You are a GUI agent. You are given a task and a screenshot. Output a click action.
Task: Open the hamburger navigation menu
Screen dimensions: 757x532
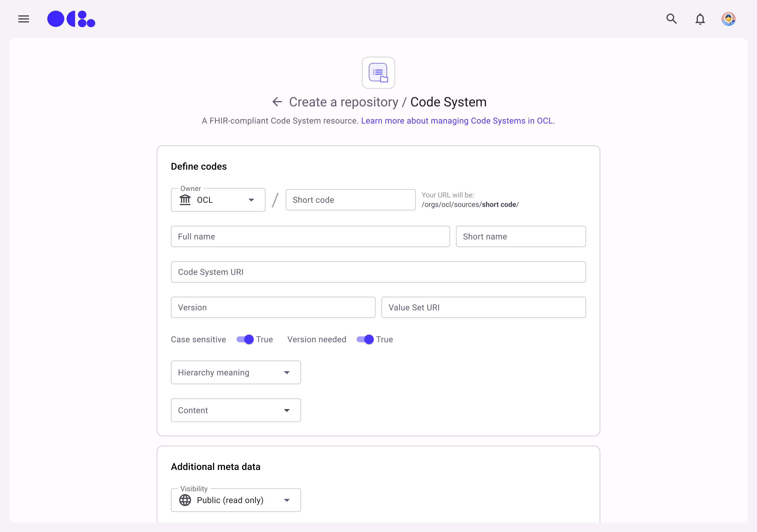click(x=23, y=19)
